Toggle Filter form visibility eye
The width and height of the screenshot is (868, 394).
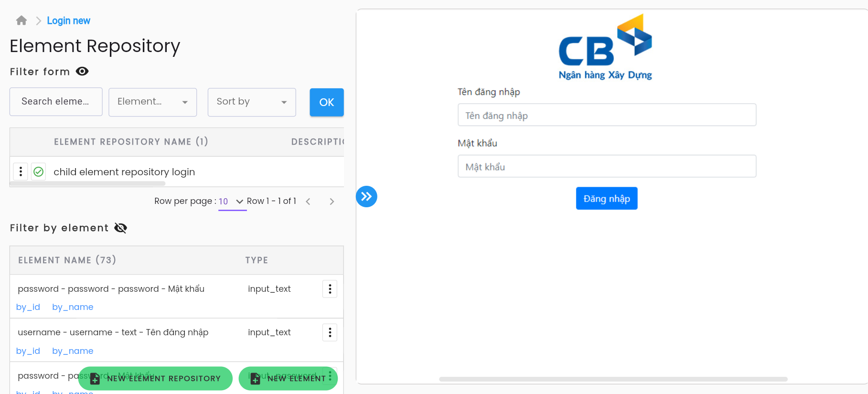point(82,72)
